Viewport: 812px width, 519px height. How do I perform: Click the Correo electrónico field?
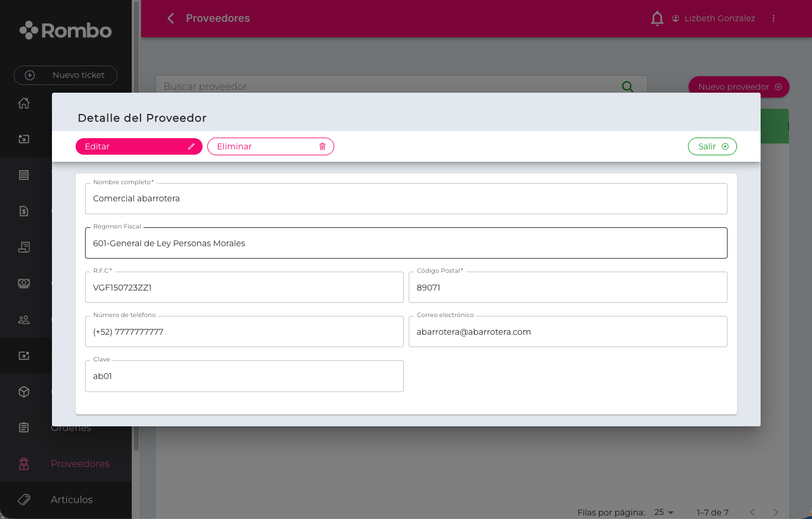[x=568, y=332]
